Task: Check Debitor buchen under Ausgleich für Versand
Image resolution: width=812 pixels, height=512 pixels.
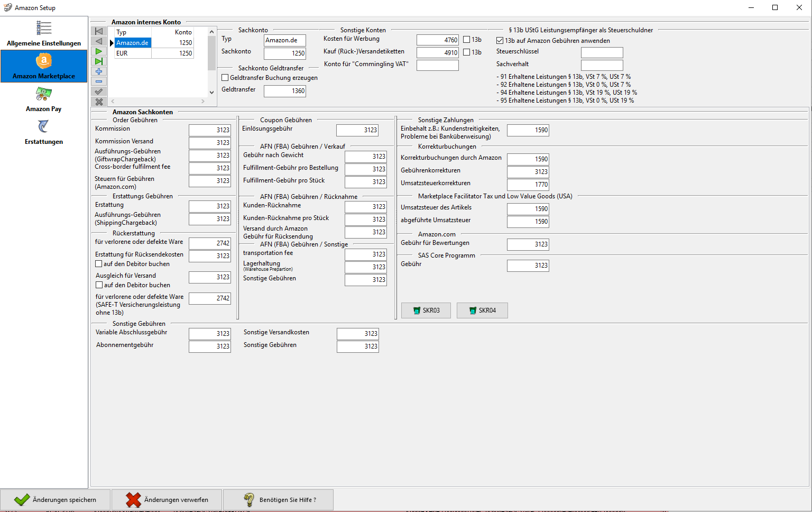Action: point(99,285)
